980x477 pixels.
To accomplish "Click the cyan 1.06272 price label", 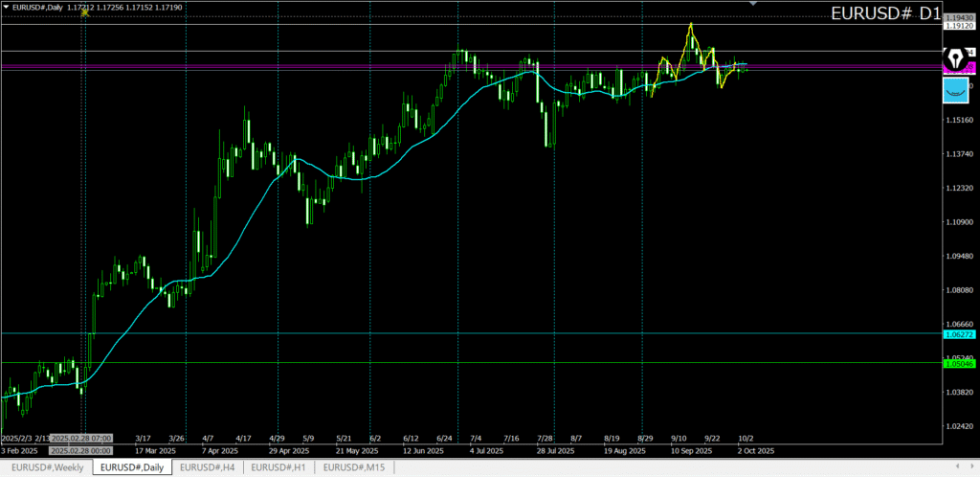I will pos(959,334).
